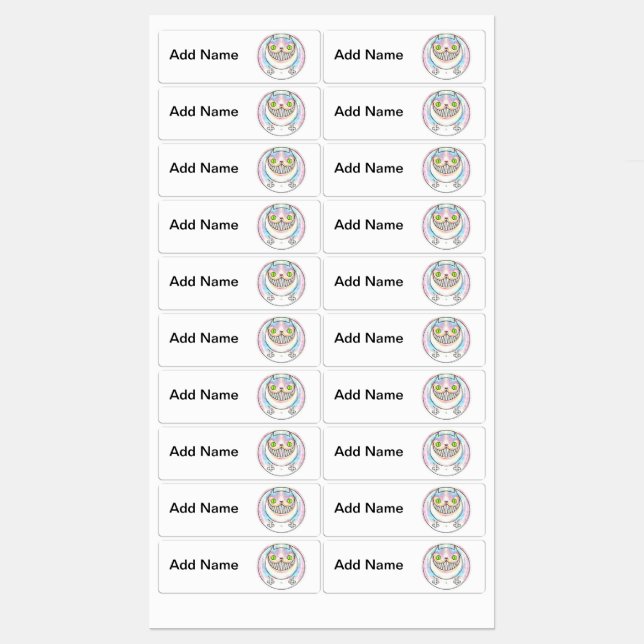Click the cat icon on the top-right label

[x=445, y=56]
